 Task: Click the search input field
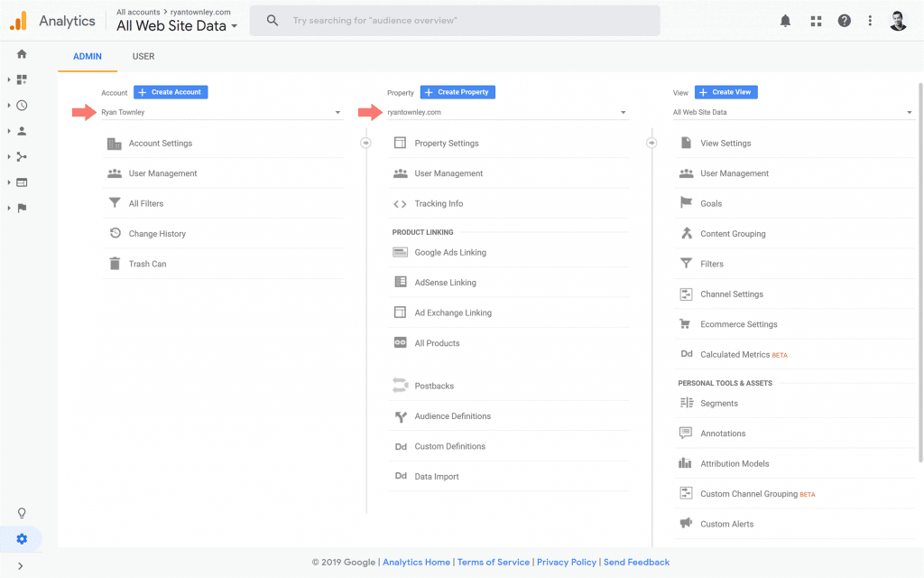coord(455,21)
